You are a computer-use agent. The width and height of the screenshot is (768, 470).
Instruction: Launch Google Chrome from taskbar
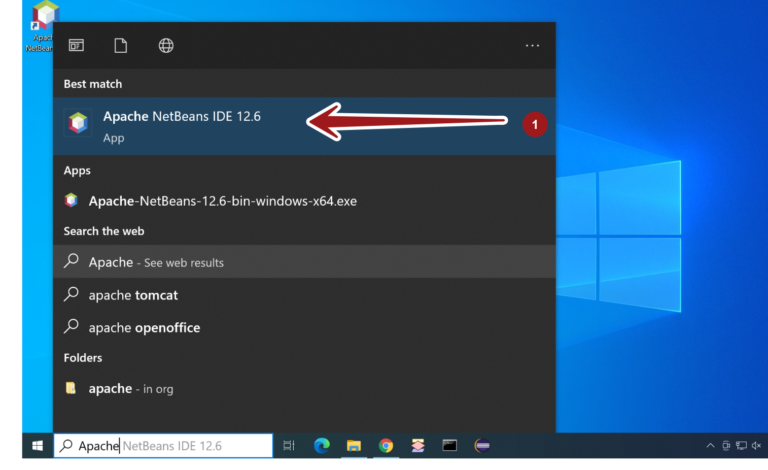pyautogui.click(x=386, y=446)
